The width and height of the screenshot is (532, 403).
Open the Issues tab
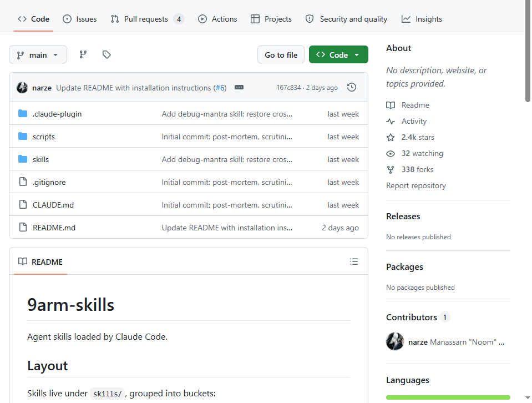[x=80, y=19]
